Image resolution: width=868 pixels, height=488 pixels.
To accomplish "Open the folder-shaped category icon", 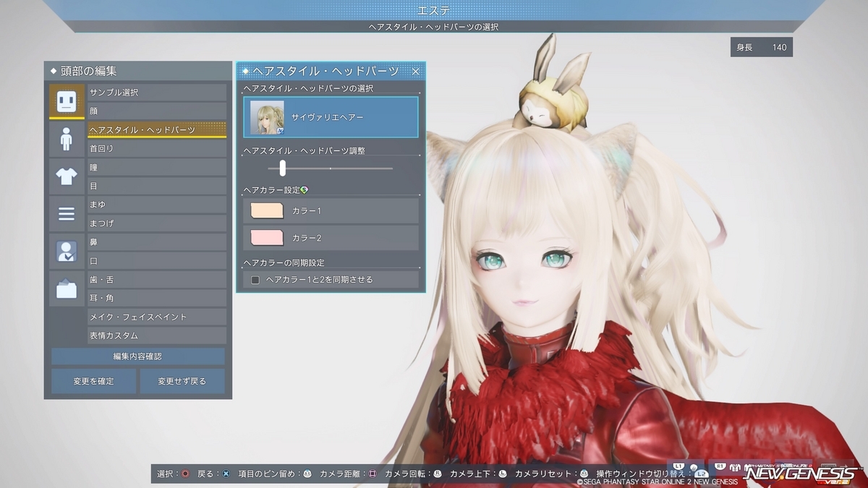I will [x=67, y=289].
